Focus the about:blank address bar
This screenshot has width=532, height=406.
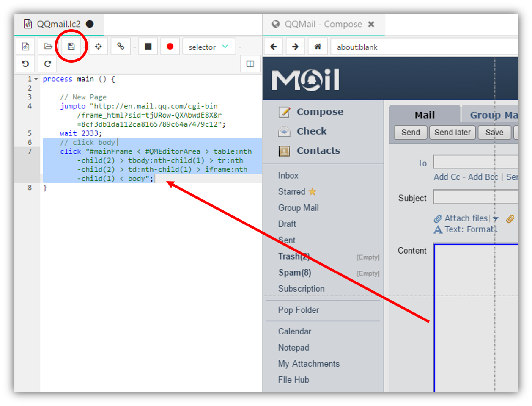425,47
